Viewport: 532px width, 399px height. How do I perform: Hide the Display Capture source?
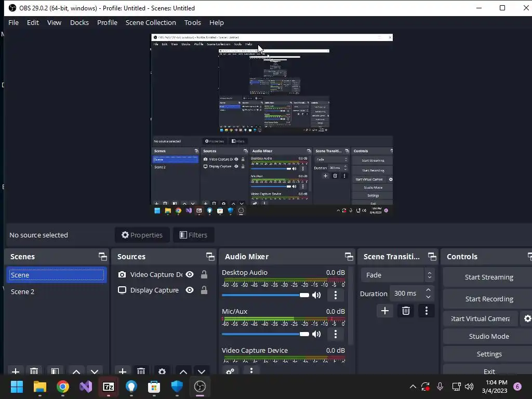pos(190,290)
